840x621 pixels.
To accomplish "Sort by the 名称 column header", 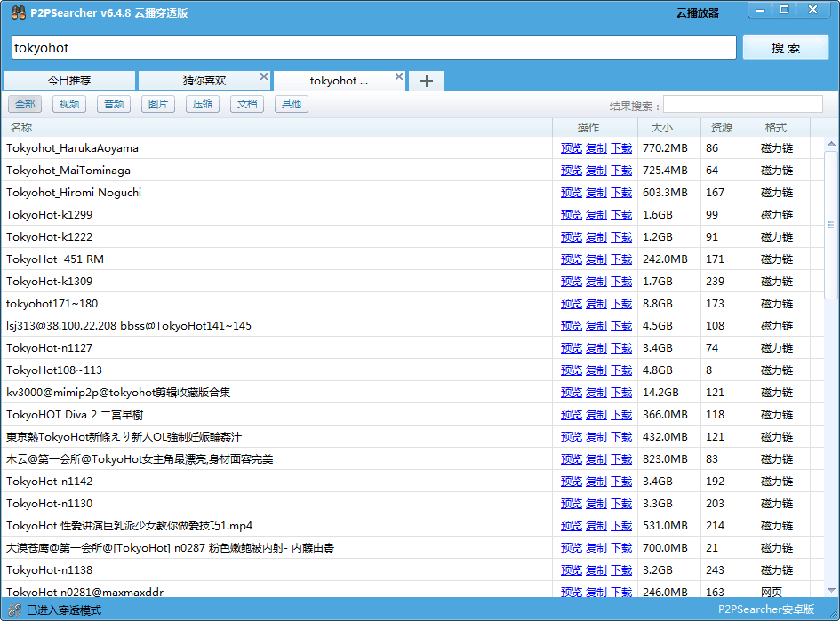I will pos(276,127).
